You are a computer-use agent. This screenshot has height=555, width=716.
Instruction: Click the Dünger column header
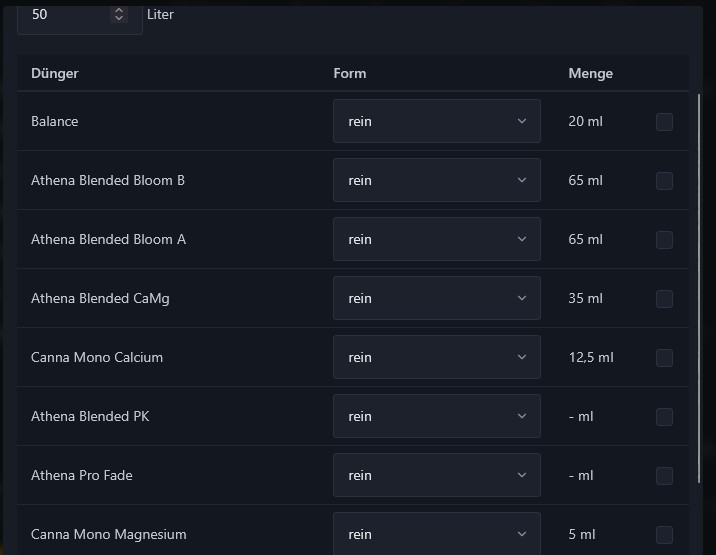tap(55, 73)
